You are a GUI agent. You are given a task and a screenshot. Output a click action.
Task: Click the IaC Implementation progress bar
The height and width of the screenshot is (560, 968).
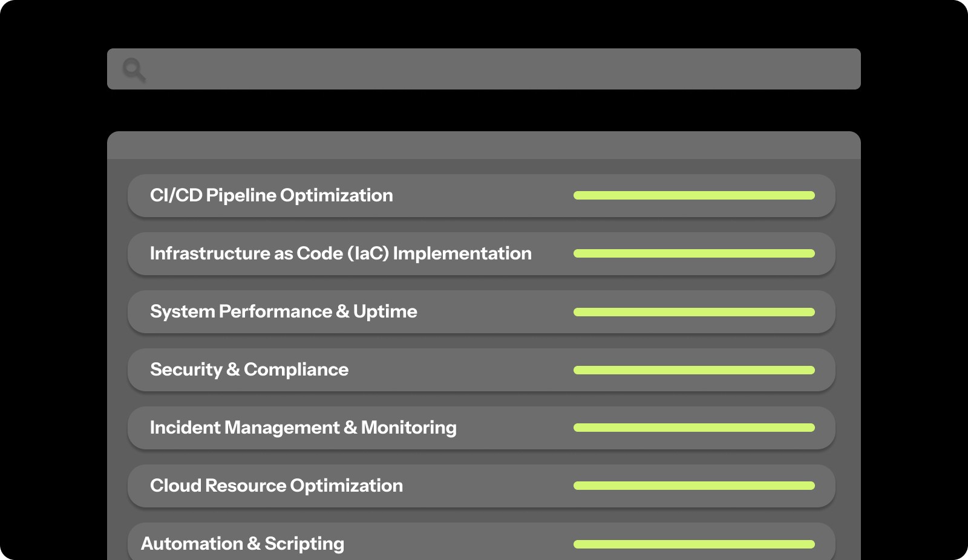point(694,253)
